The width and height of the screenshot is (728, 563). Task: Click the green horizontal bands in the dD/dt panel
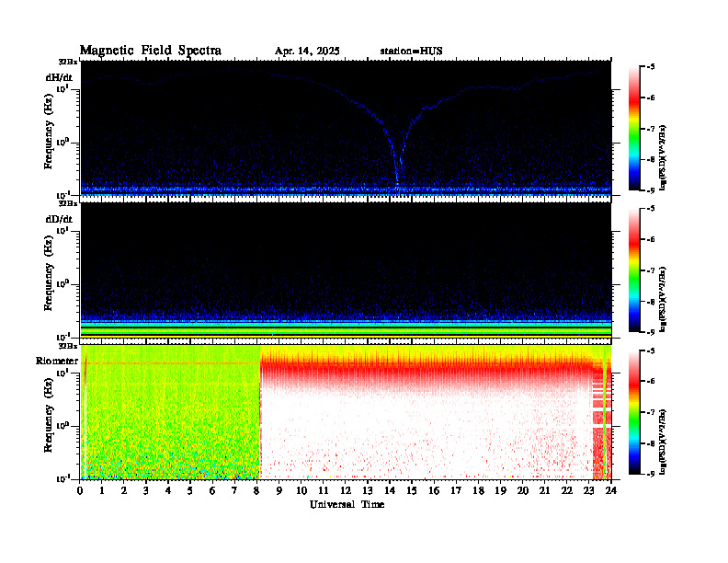click(346, 328)
